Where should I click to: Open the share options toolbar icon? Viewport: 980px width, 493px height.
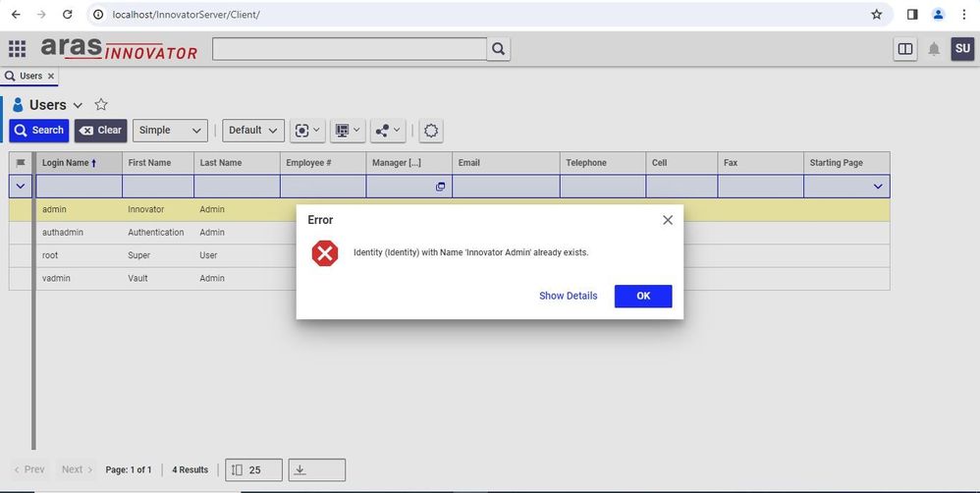click(x=387, y=131)
